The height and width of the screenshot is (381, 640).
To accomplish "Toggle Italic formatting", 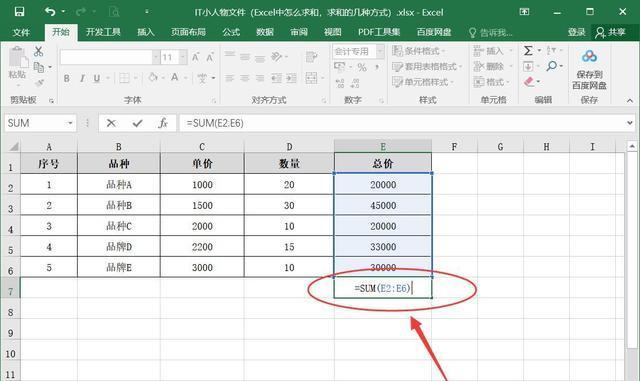I will [x=82, y=78].
